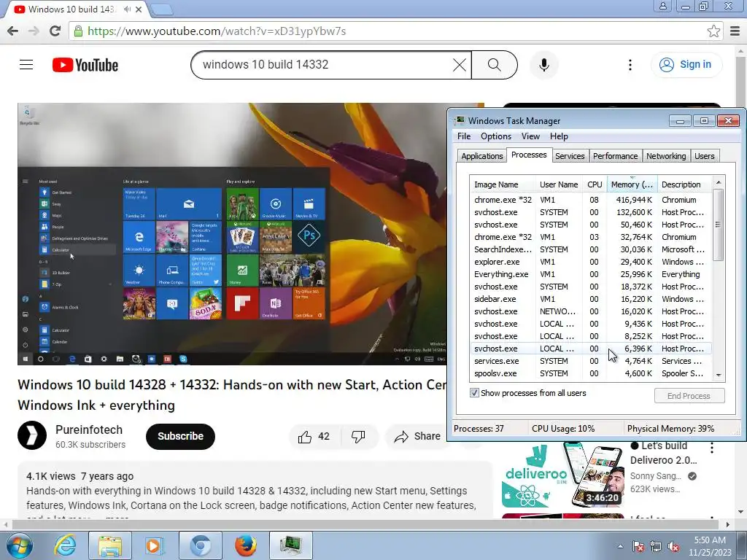The height and width of the screenshot is (560, 747).
Task: Select Task Manager taskbar button
Action: coord(291,545)
